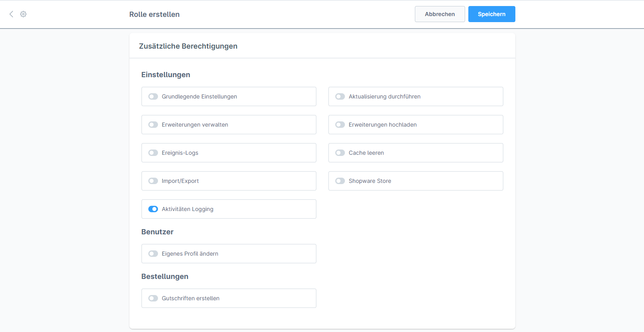Viewport: 644px width, 332px height.
Task: Click the Erweiterungen verwalten label text
Action: point(195,125)
